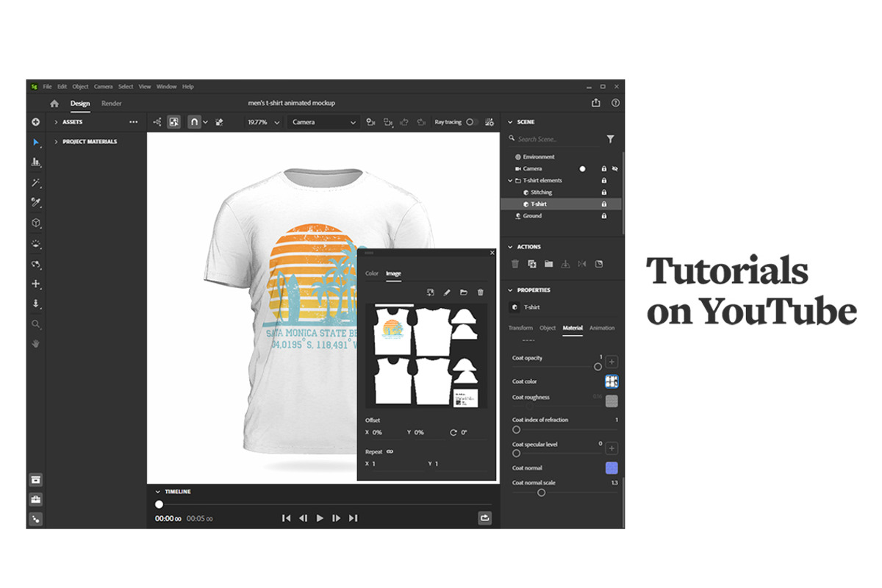Click the plus button beside Coat specular level
This screenshot has width=882, height=588.
click(612, 448)
